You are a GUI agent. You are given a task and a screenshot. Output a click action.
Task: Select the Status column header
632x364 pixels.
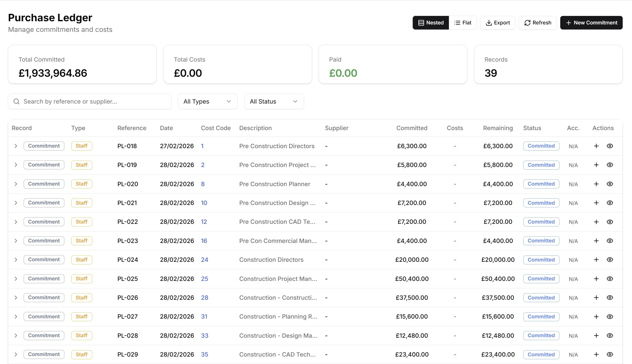[532, 128]
